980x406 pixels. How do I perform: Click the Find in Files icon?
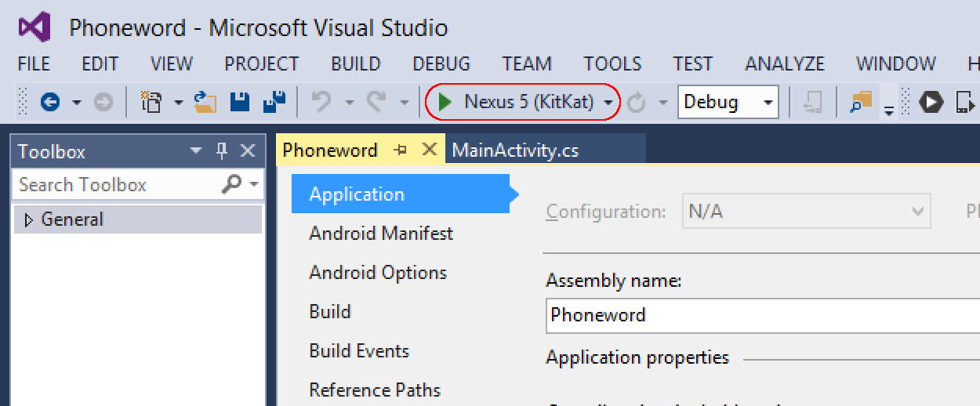861,102
